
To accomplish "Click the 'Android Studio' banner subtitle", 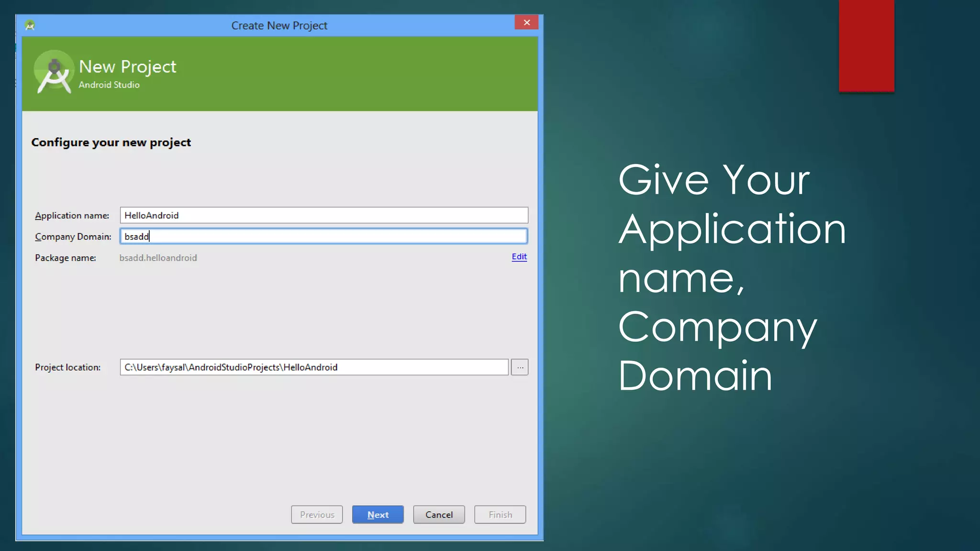I will click(109, 85).
